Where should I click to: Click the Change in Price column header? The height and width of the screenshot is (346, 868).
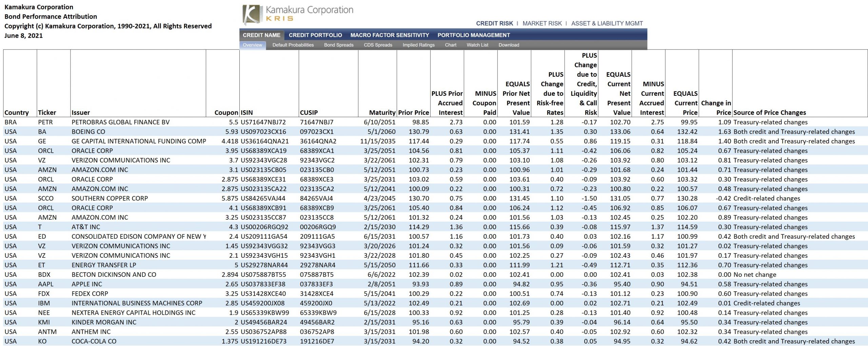click(716, 108)
